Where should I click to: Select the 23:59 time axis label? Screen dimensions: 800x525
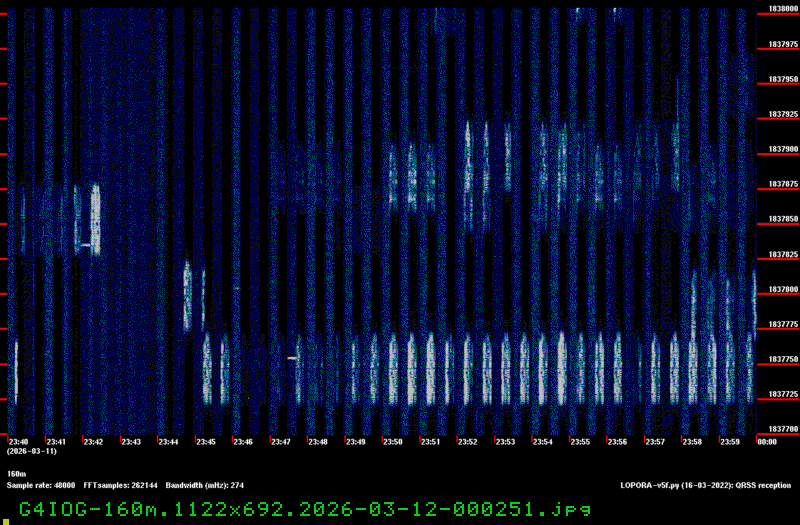pyautogui.click(x=730, y=442)
